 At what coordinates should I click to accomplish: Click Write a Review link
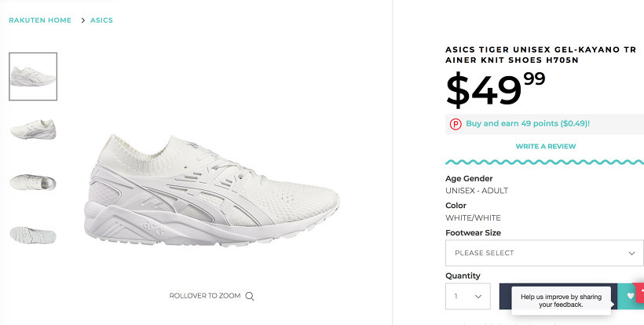coord(546,146)
